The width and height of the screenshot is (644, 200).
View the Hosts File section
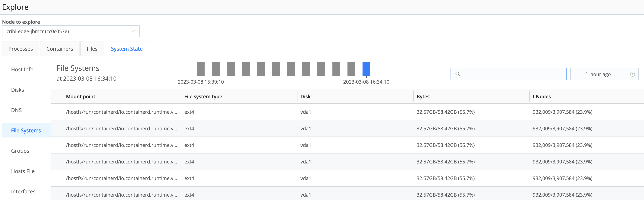[23, 171]
